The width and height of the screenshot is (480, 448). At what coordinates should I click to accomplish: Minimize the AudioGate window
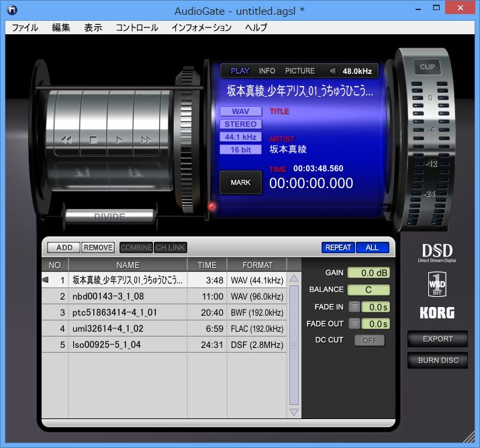click(418, 9)
